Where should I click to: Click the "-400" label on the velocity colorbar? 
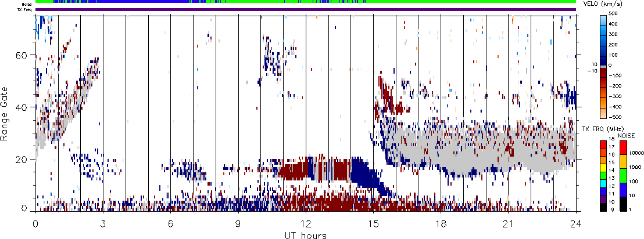pyautogui.click(x=616, y=107)
